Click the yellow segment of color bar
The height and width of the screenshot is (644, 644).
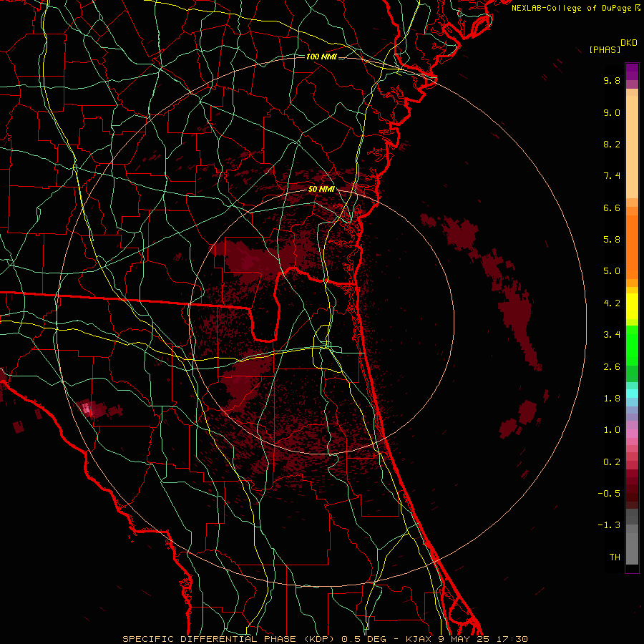(632, 306)
